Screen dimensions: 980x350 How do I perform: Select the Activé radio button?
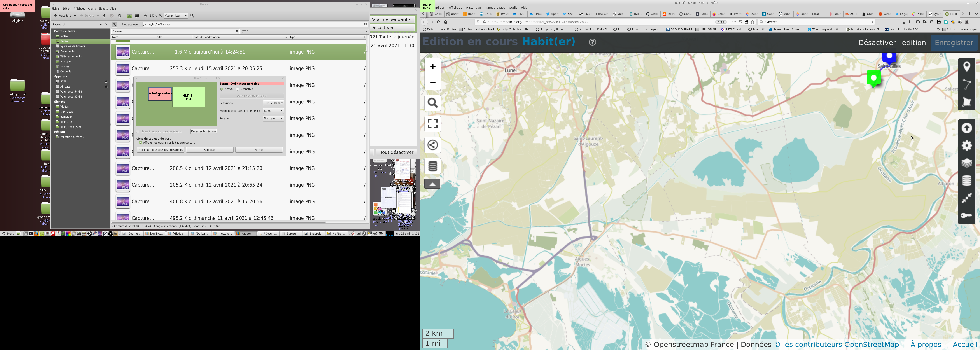coord(222,89)
